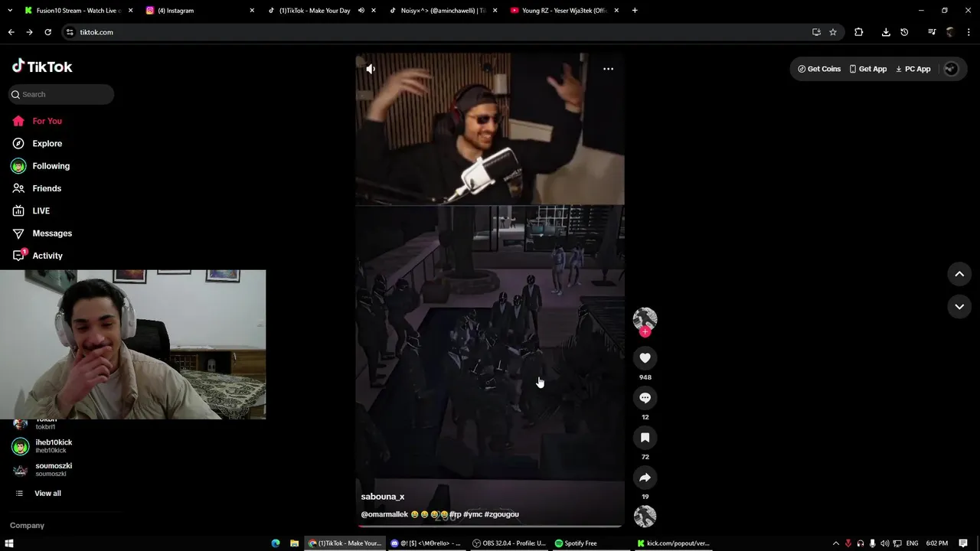Open the browser Downloads icon
The image size is (980, 551).
[886, 32]
